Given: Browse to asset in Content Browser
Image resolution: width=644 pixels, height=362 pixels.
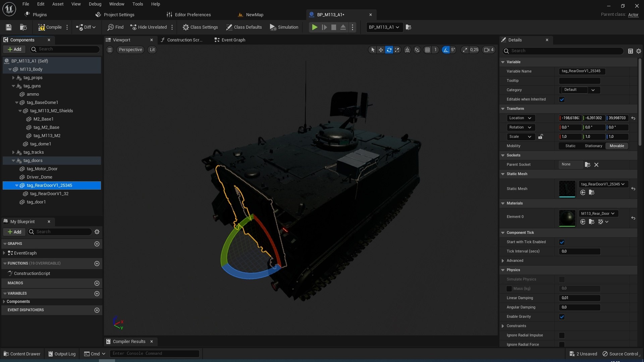Looking at the screenshot, I should (x=23, y=27).
